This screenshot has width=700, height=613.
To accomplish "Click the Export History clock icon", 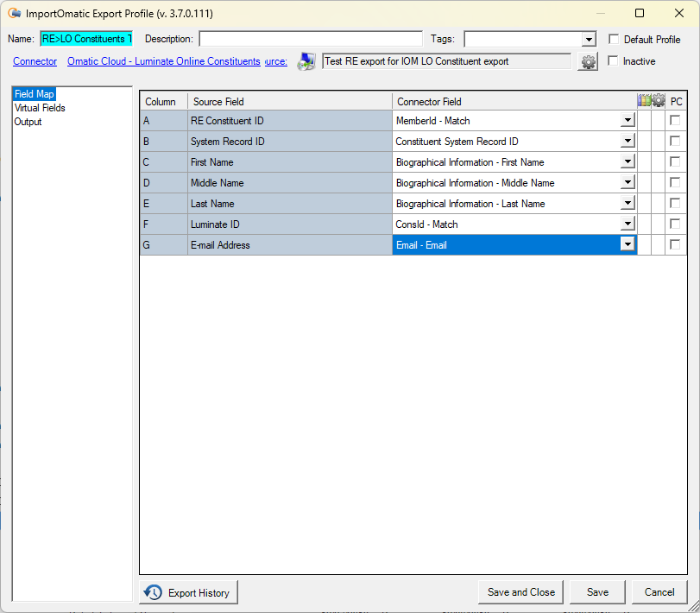I will point(154,592).
